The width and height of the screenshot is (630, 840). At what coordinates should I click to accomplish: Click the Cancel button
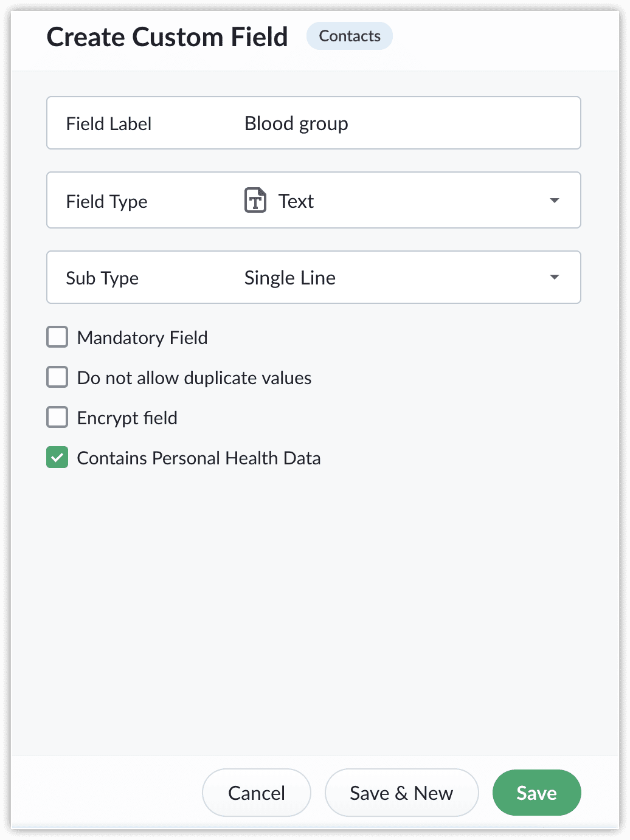[257, 793]
